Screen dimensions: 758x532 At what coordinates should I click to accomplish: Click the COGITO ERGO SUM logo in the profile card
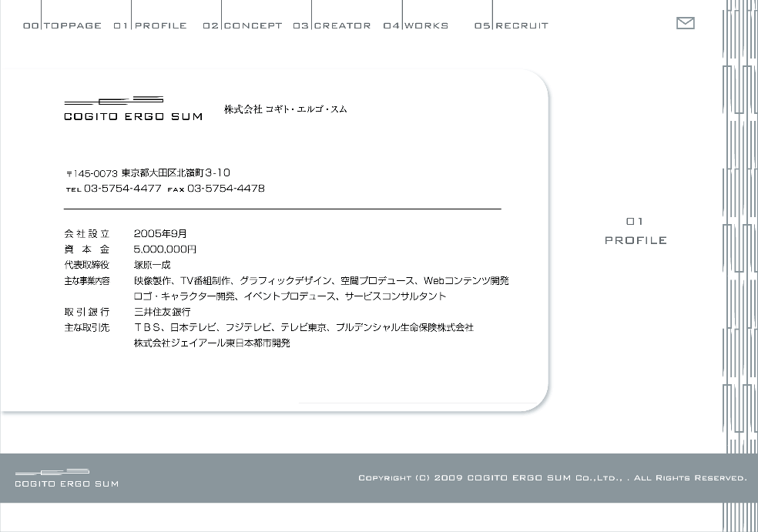pyautogui.click(x=132, y=109)
